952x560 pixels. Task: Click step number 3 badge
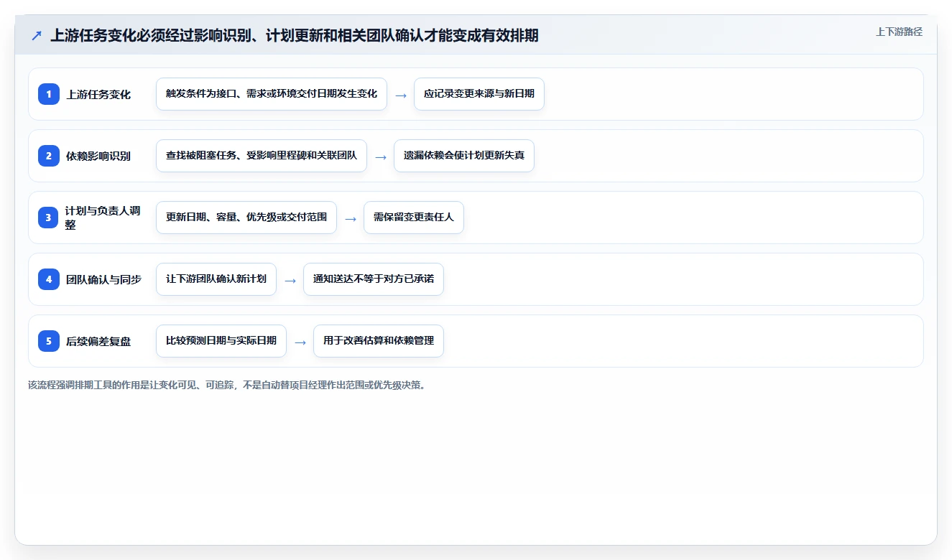(49, 218)
